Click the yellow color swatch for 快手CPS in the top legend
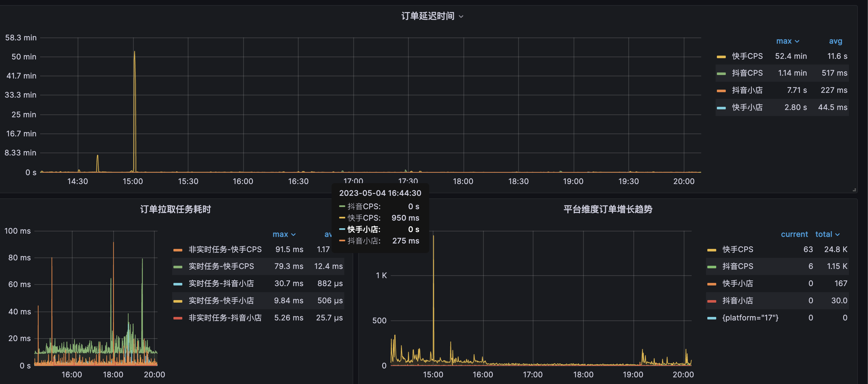The image size is (868, 384). click(721, 57)
